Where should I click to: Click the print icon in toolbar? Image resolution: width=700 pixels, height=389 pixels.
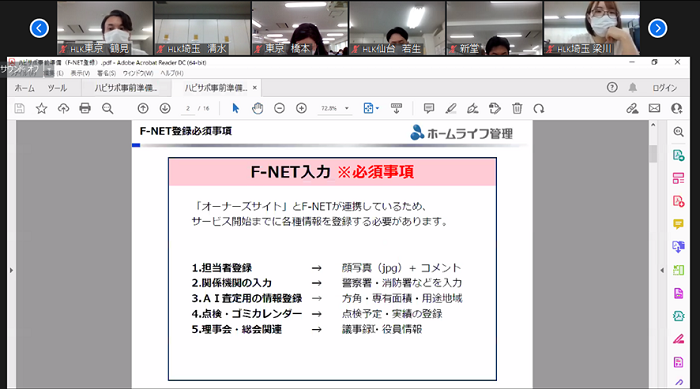click(85, 108)
